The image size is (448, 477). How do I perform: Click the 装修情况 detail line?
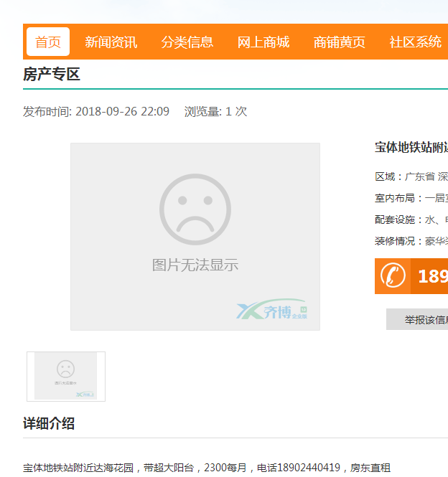[411, 241]
